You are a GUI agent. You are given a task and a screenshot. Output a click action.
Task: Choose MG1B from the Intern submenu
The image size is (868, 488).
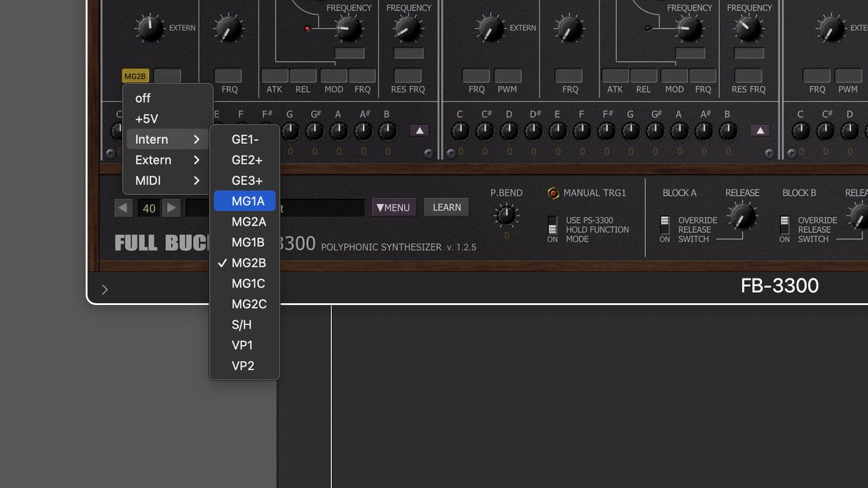244,243
